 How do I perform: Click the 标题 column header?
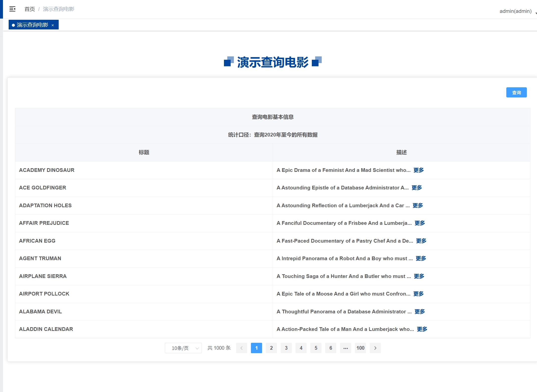(144, 152)
